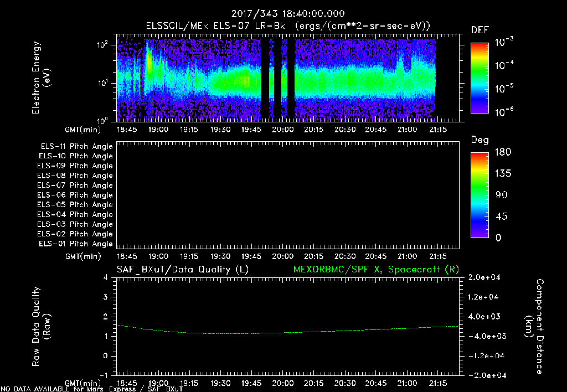Select the ELS-11 Pitch Angle label
Image resolution: width=567 pixels, height=392 pixels.
point(76,147)
